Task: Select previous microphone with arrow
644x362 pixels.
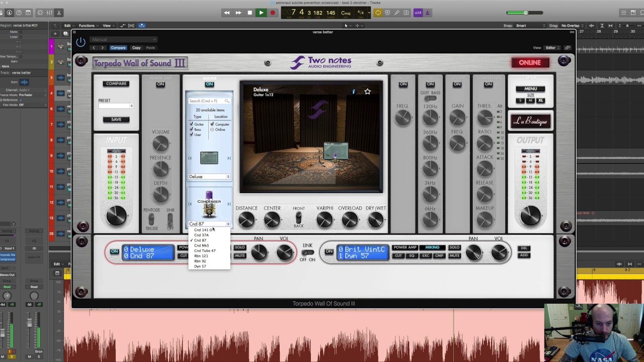Action: tap(190, 204)
